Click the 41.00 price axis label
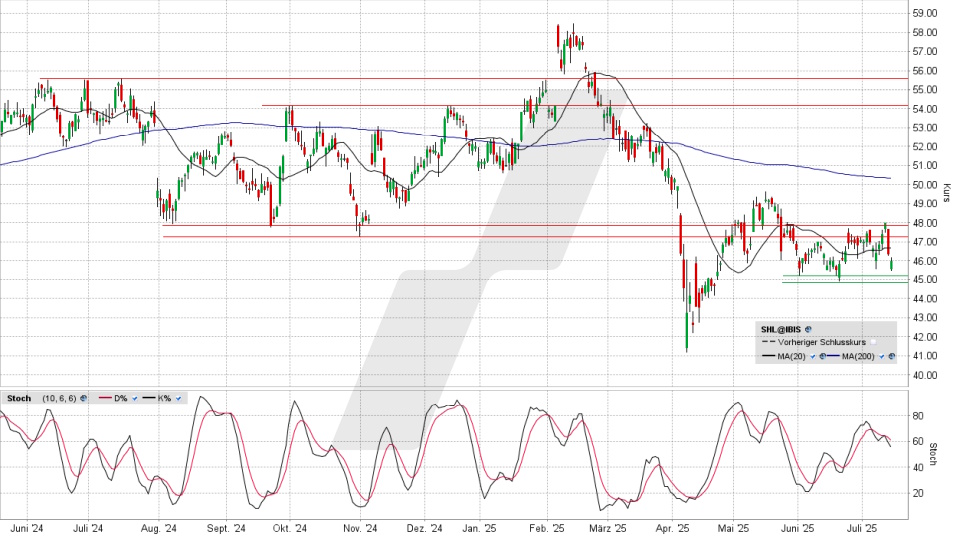 coord(924,356)
